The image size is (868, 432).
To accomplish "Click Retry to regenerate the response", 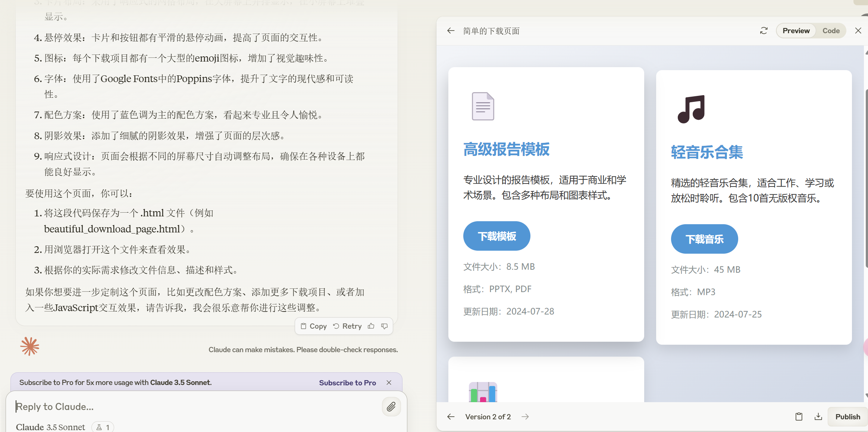I will [347, 326].
